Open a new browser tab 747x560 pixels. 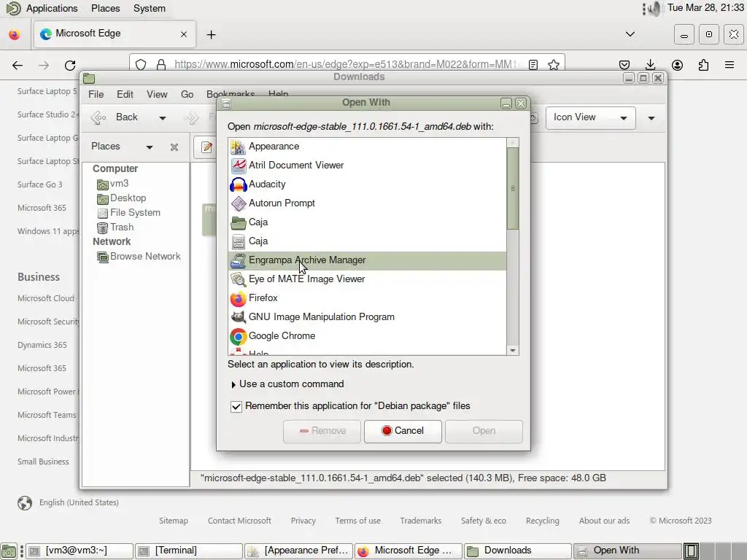[x=211, y=34]
